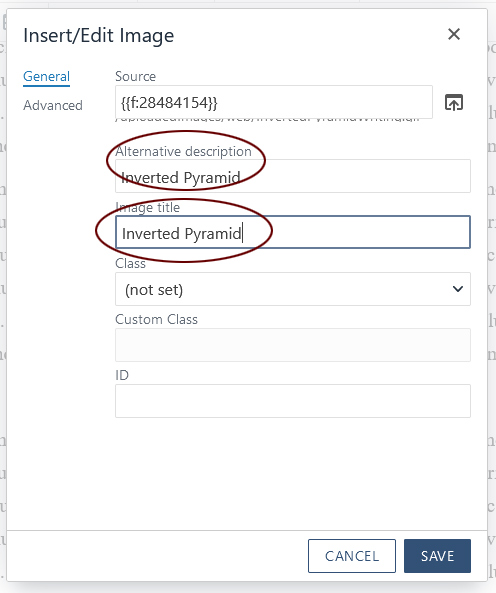496x593 pixels.
Task: Open the Class "(not set)" selector
Action: (x=293, y=289)
